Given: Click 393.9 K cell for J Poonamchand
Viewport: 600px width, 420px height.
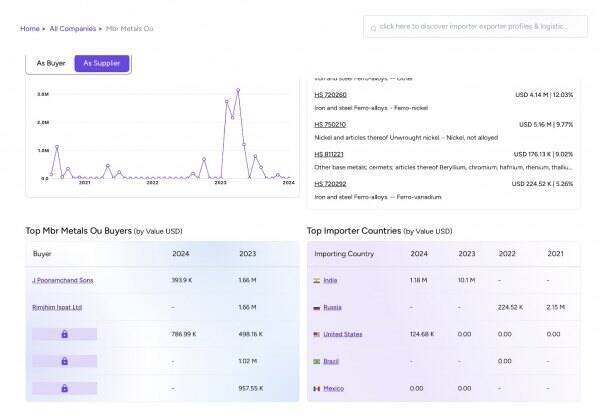Looking at the screenshot, I should [x=182, y=280].
